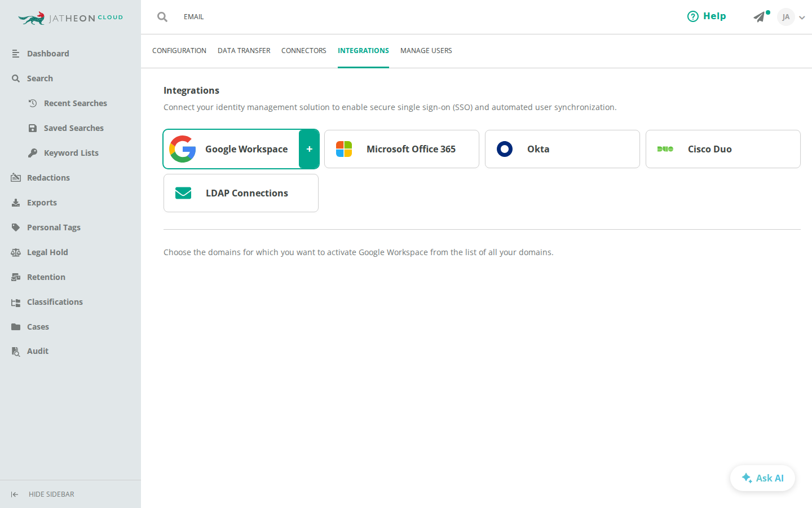Viewport: 812px width, 508px height.
Task: Click the Redactions icon in sidebar
Action: point(16,178)
